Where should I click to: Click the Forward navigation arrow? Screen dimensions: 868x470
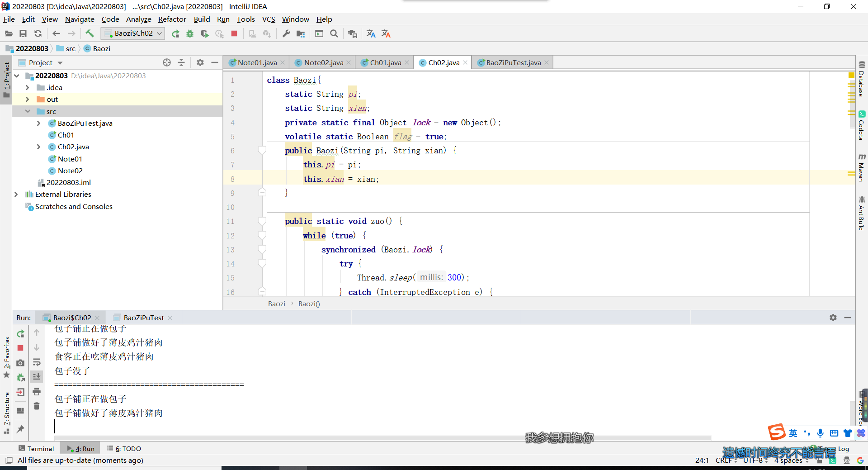pyautogui.click(x=71, y=33)
